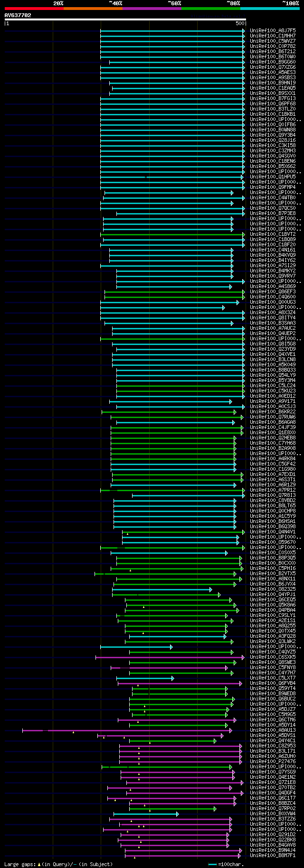304x868 pixels.
Task: Select the UniRef100_C4N161 label
Action: 273,250
